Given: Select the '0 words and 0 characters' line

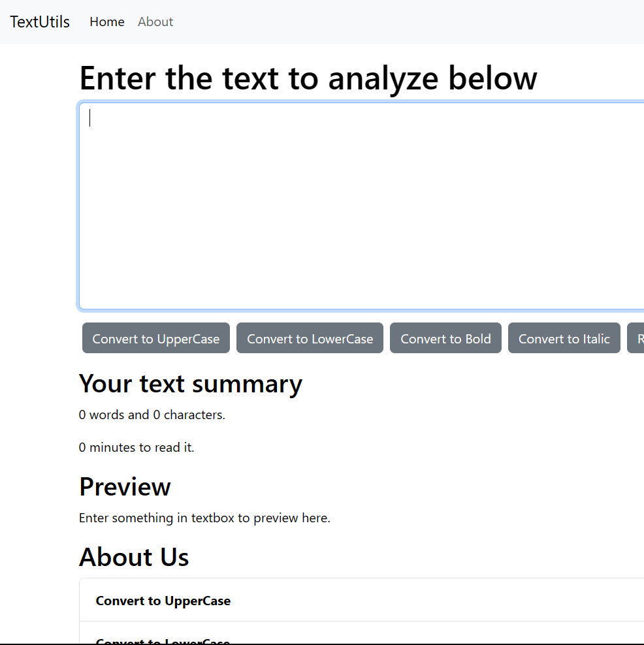Looking at the screenshot, I should 152,415.
